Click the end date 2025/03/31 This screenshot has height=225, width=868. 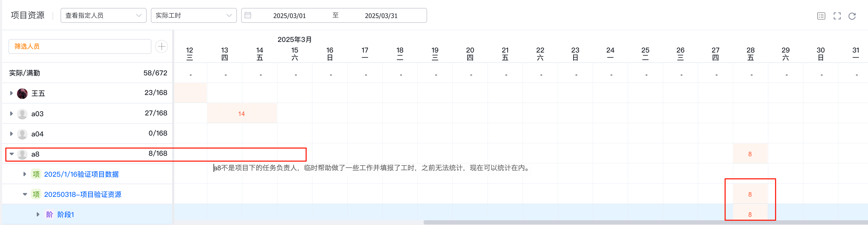[381, 16]
